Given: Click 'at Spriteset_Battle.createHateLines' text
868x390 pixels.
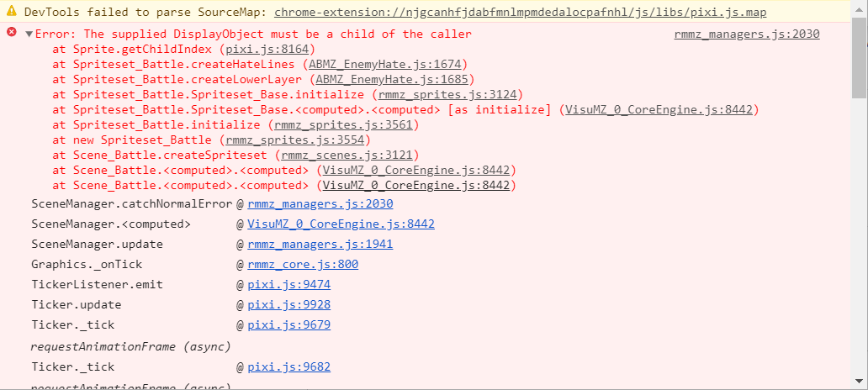Looking at the screenshot, I should [x=174, y=64].
